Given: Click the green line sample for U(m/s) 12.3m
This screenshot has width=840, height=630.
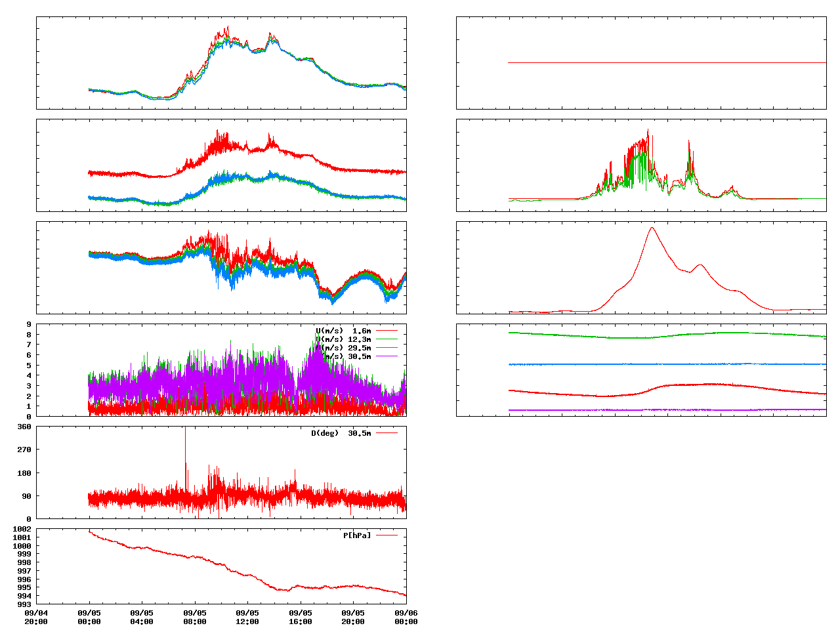Looking at the screenshot, I should [x=387, y=339].
